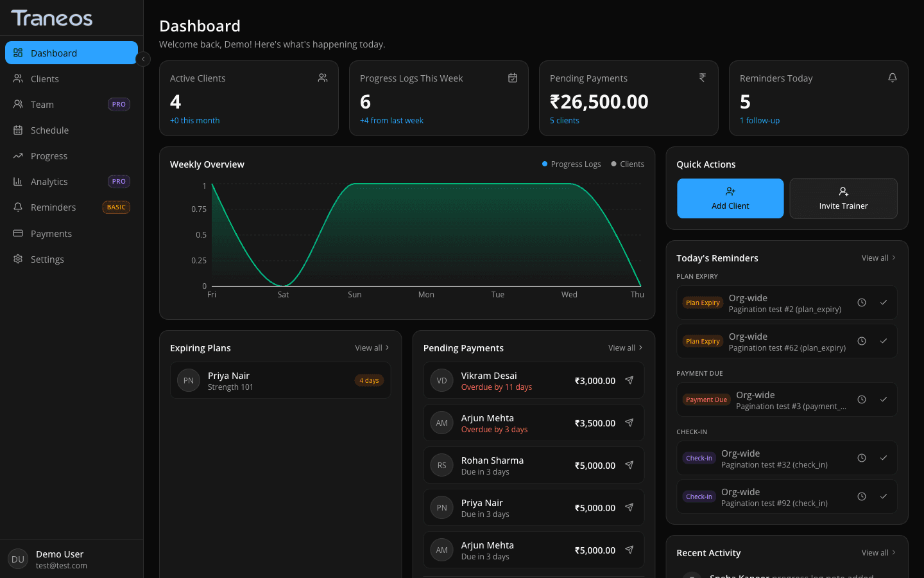This screenshot has width=924, height=578.
Task: Click 'Overdue by 11 days' text
Action: point(497,387)
